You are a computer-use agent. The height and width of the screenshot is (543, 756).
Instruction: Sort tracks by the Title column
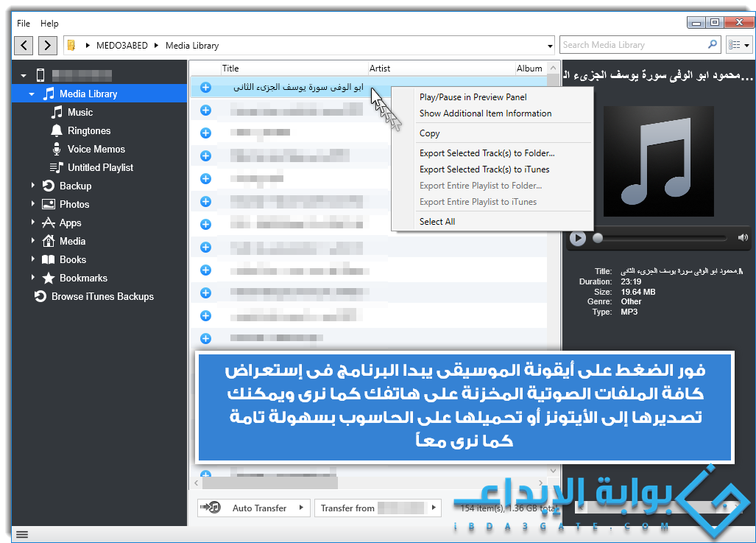pos(294,69)
